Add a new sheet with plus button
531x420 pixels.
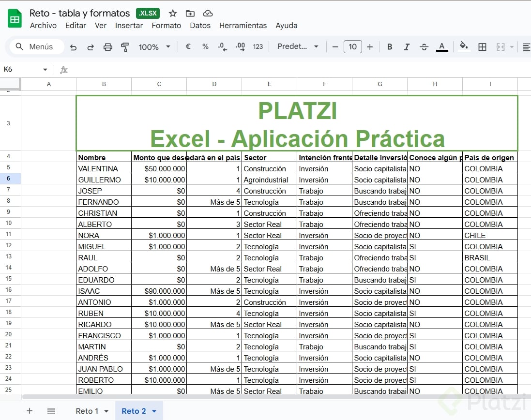30,411
